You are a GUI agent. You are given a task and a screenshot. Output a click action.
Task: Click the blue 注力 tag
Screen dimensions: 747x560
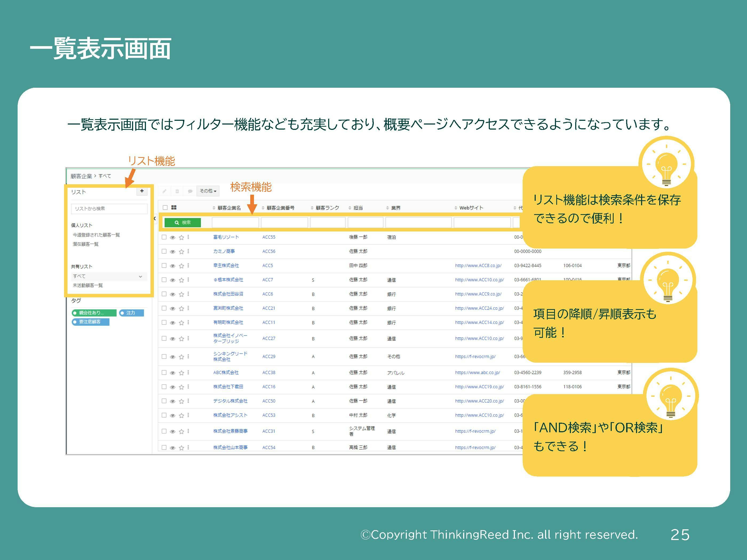click(131, 313)
